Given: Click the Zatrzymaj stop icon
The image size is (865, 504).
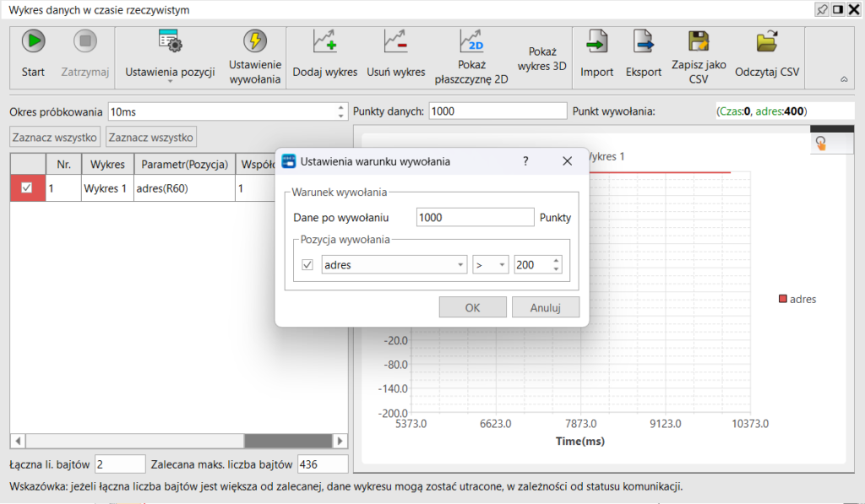Looking at the screenshot, I should 85,41.
